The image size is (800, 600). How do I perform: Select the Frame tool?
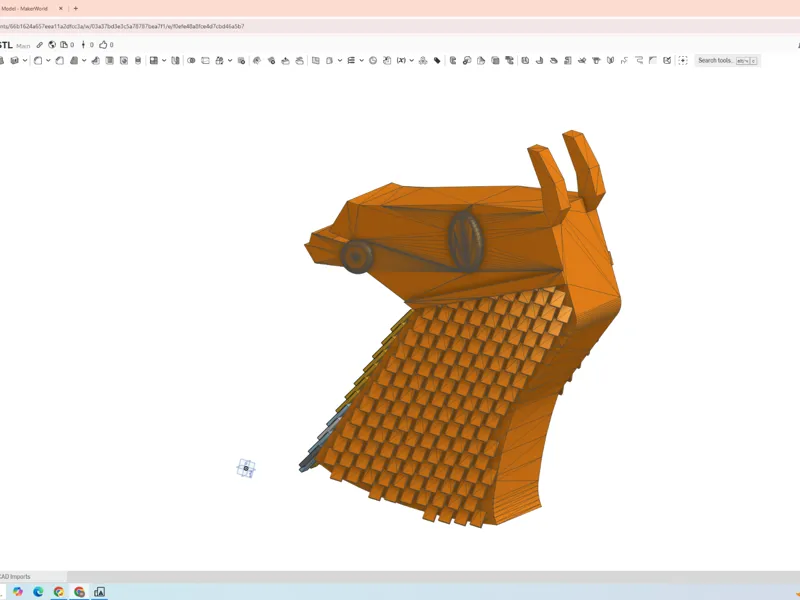(453, 60)
